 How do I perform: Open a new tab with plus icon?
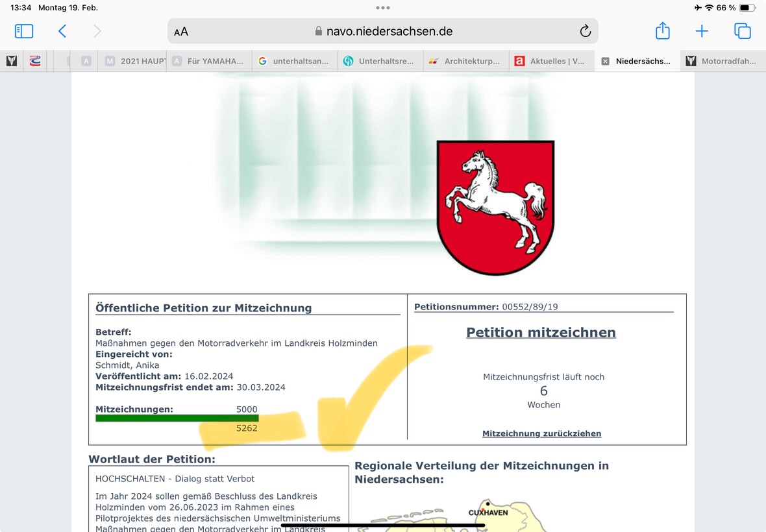(x=702, y=31)
